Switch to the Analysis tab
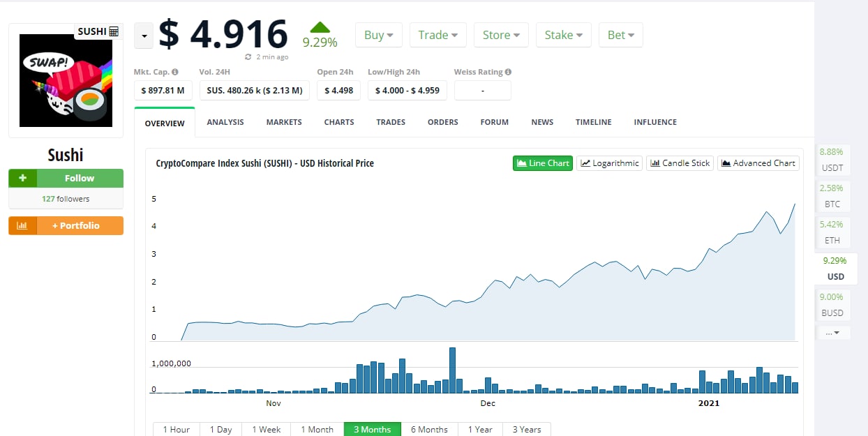This screenshot has width=868, height=436. (x=225, y=122)
